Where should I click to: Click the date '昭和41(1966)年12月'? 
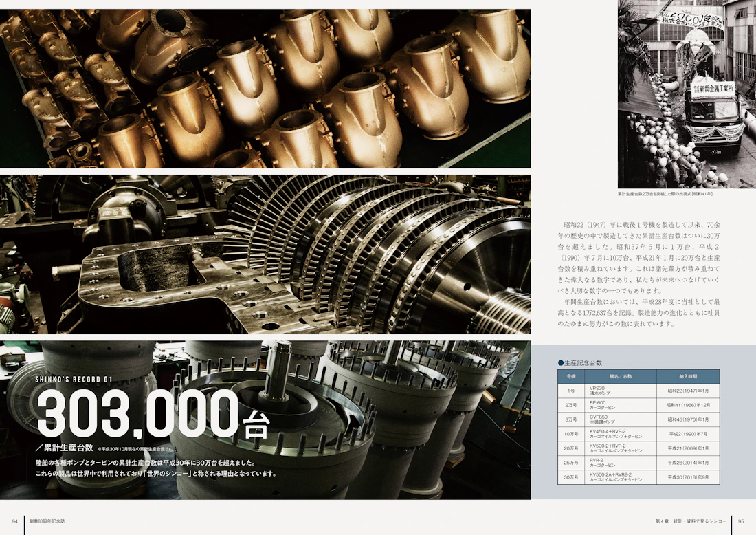click(x=688, y=405)
